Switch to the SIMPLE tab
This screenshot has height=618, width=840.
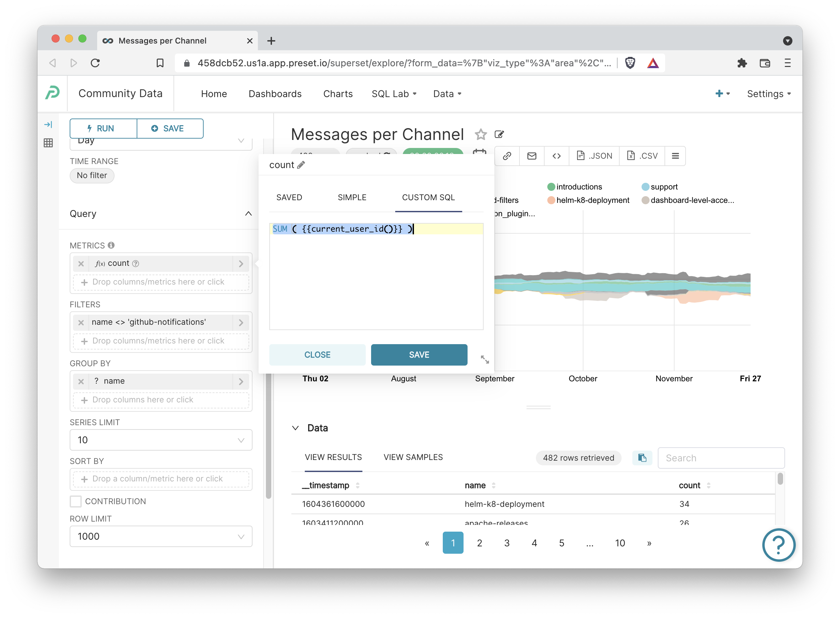(352, 197)
